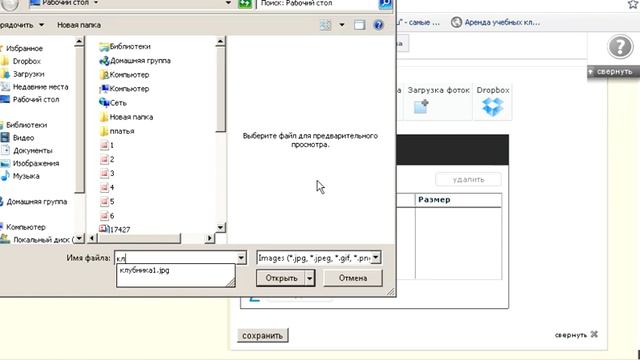Select Избранное in navigation pane
640x360 pixels.
(24, 48)
